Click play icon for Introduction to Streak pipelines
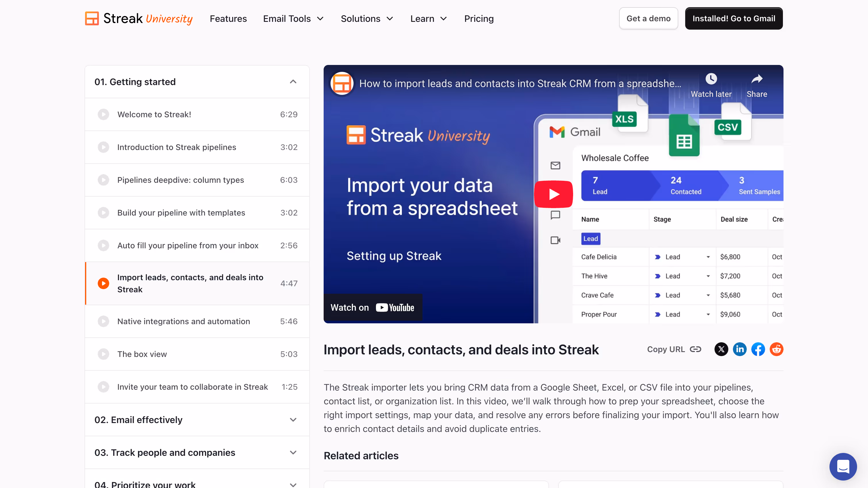Image resolution: width=868 pixels, height=488 pixels. pyautogui.click(x=103, y=147)
